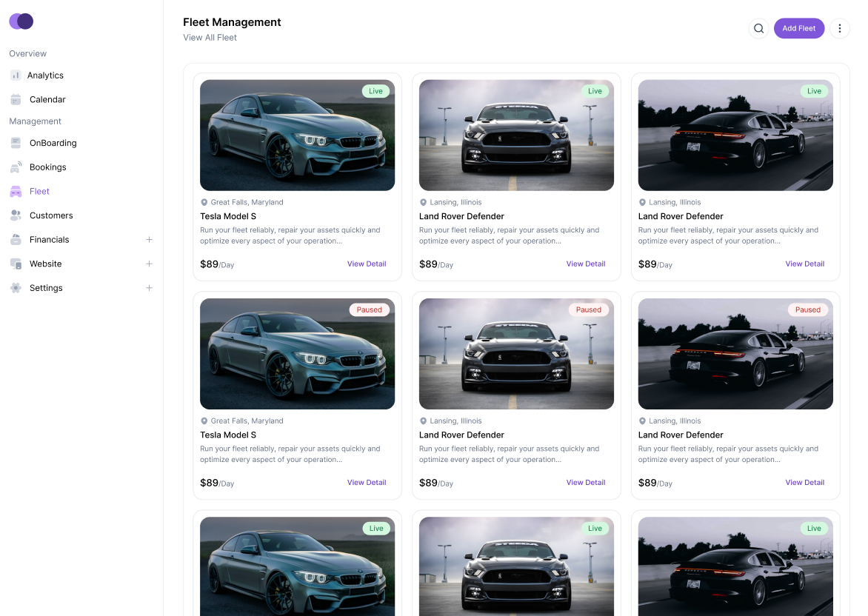The image size is (868, 616).
Task: Click "Overview" section label in sidebar
Action: 27,54
